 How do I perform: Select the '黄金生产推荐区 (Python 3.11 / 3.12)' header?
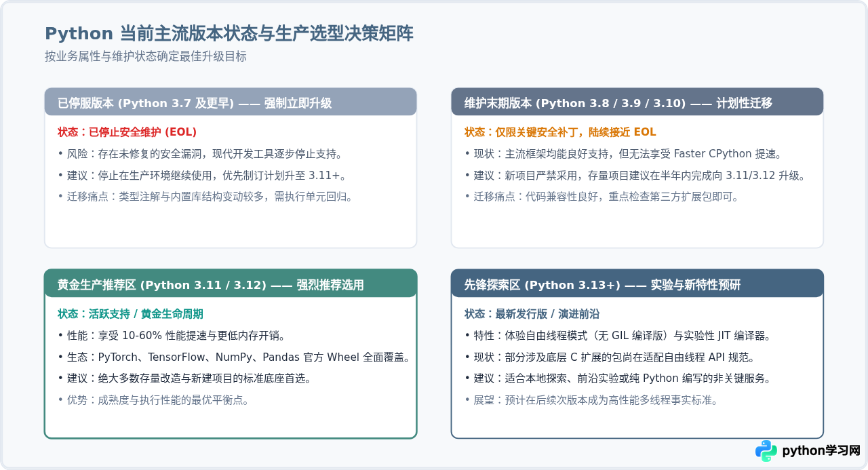[231, 285]
